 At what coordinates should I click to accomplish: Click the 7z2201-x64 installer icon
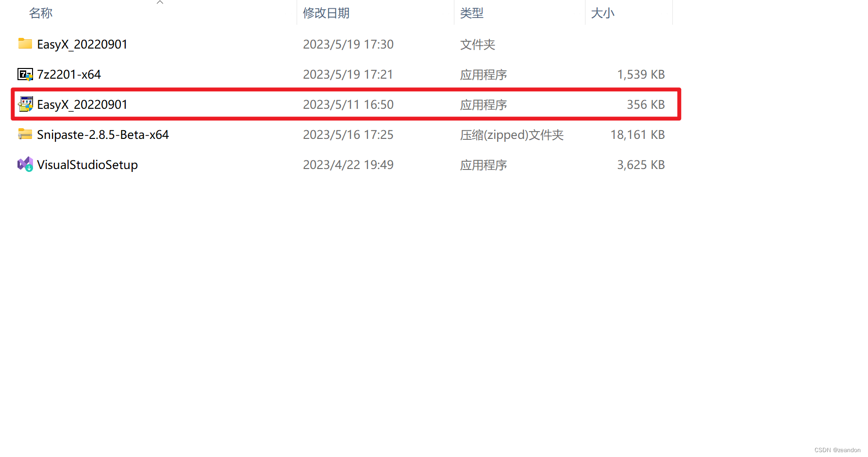[25, 74]
